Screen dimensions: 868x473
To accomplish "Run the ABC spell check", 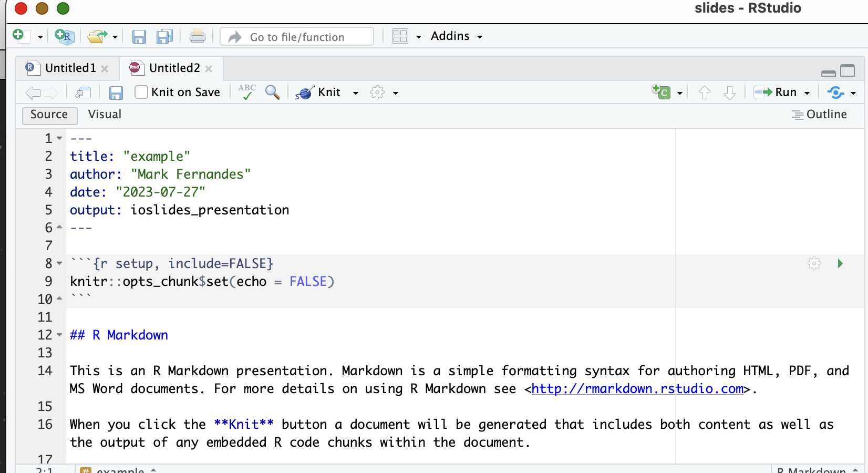I will (247, 91).
